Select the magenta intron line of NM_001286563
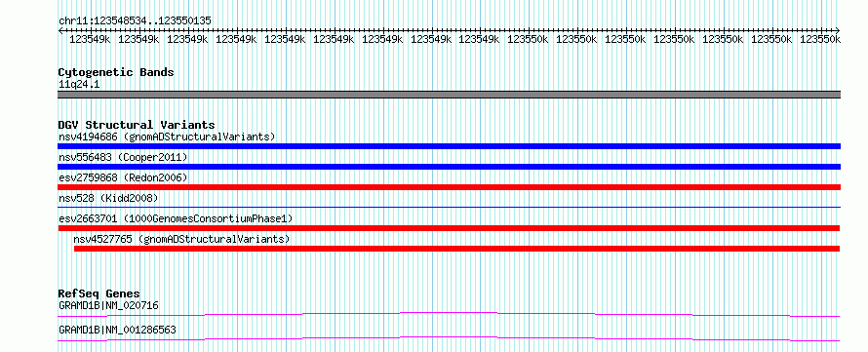Image resolution: width=868 pixels, height=352 pixels. point(449,338)
